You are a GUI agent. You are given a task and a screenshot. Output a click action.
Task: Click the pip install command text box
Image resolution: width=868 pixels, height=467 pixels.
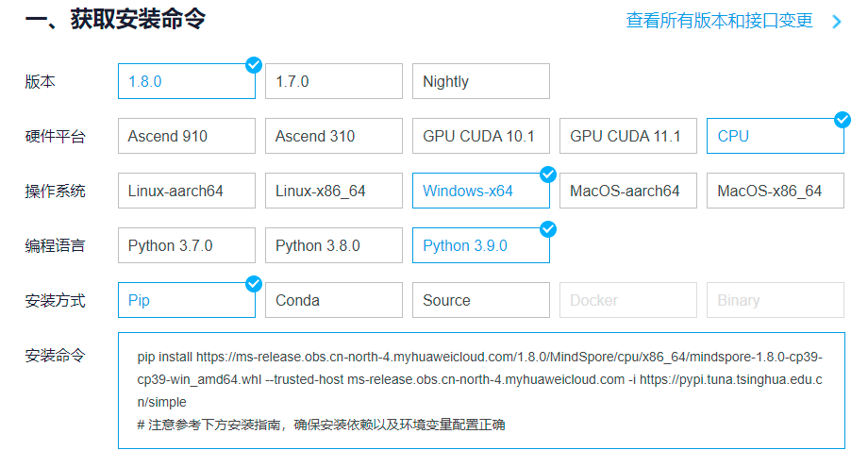point(480,390)
